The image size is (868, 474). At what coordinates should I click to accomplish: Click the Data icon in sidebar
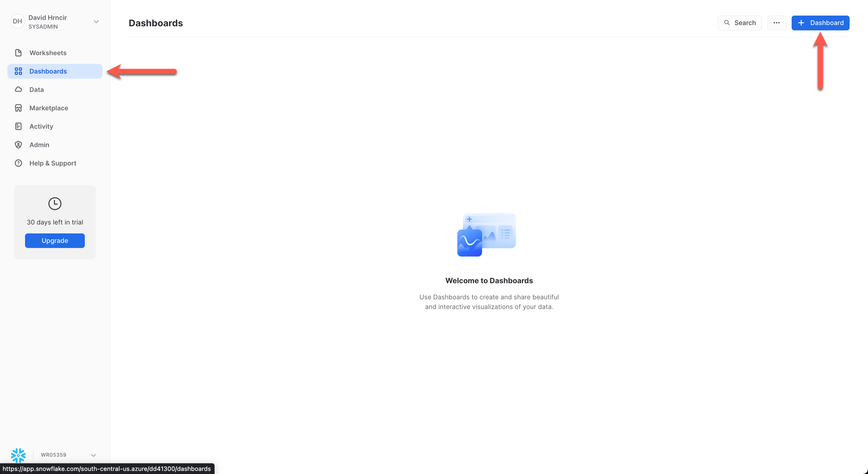pos(18,89)
